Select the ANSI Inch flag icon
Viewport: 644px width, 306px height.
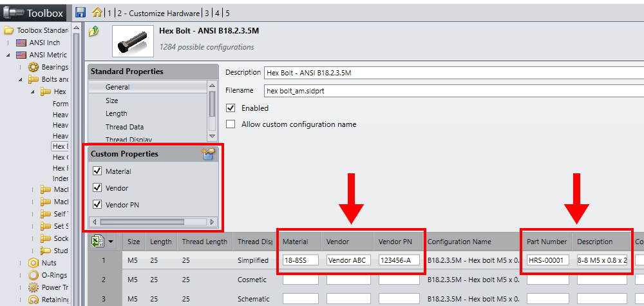click(21, 43)
